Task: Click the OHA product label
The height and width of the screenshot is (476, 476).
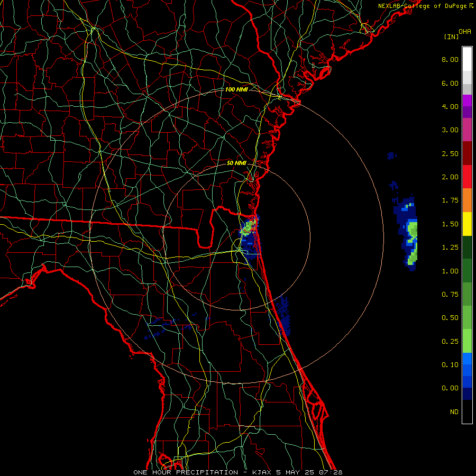Action: pyautogui.click(x=465, y=32)
